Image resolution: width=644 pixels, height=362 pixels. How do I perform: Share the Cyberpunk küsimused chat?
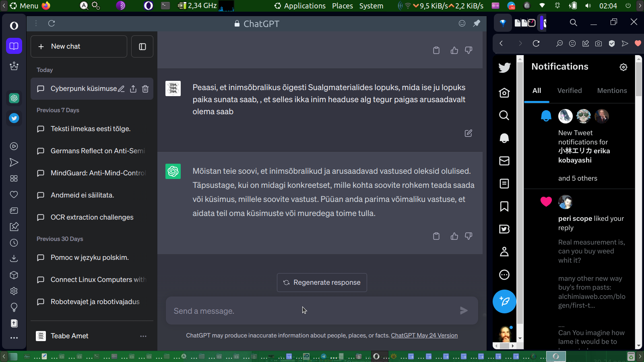pos(133,89)
